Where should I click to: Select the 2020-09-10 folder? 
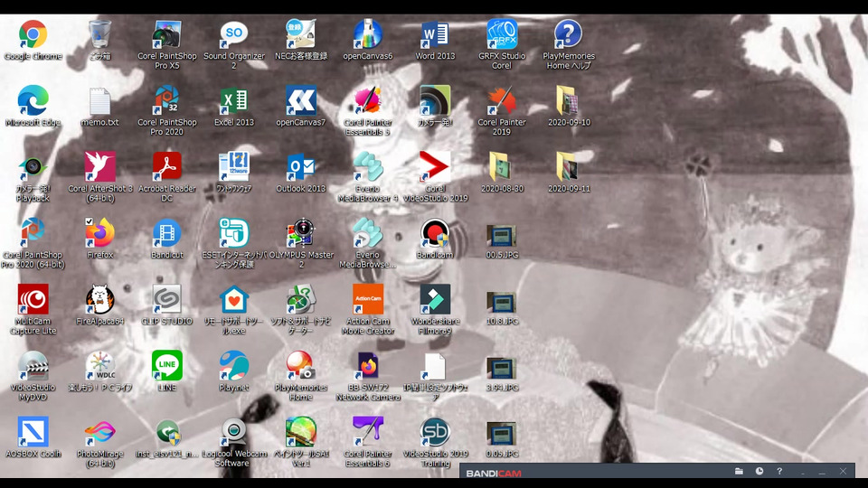[569, 100]
